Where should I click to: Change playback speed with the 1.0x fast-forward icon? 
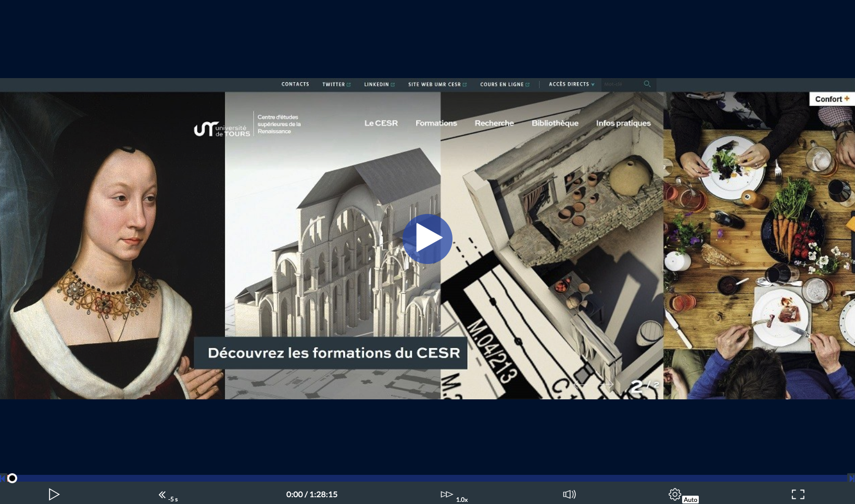(446, 494)
